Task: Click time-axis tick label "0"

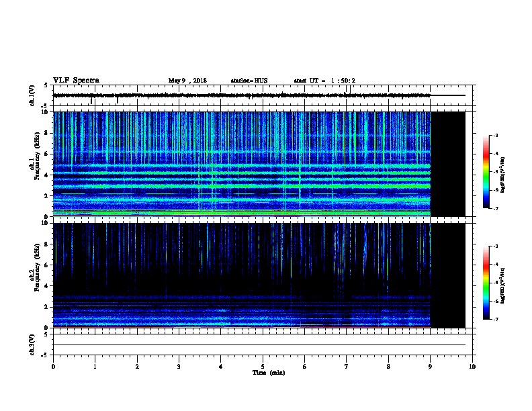Action: tap(53, 367)
